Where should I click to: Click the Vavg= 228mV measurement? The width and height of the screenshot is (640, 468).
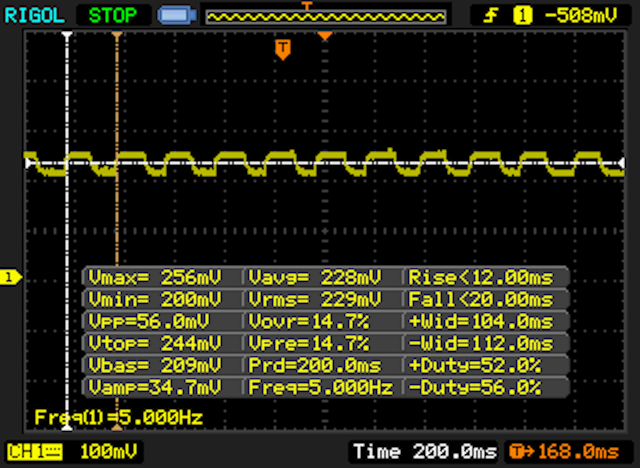point(315,278)
